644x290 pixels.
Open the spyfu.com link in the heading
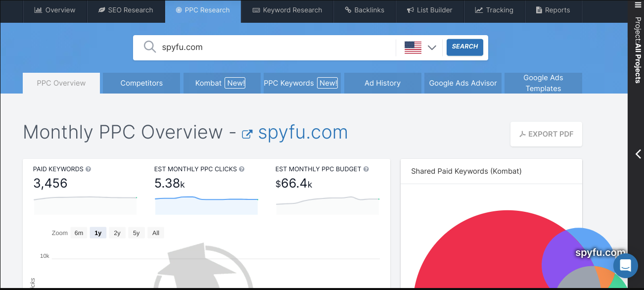click(x=303, y=133)
